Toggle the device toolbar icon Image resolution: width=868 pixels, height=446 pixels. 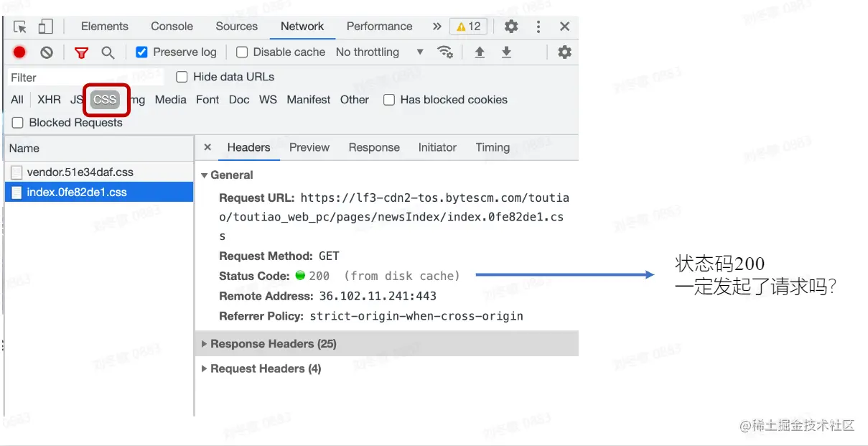point(45,27)
